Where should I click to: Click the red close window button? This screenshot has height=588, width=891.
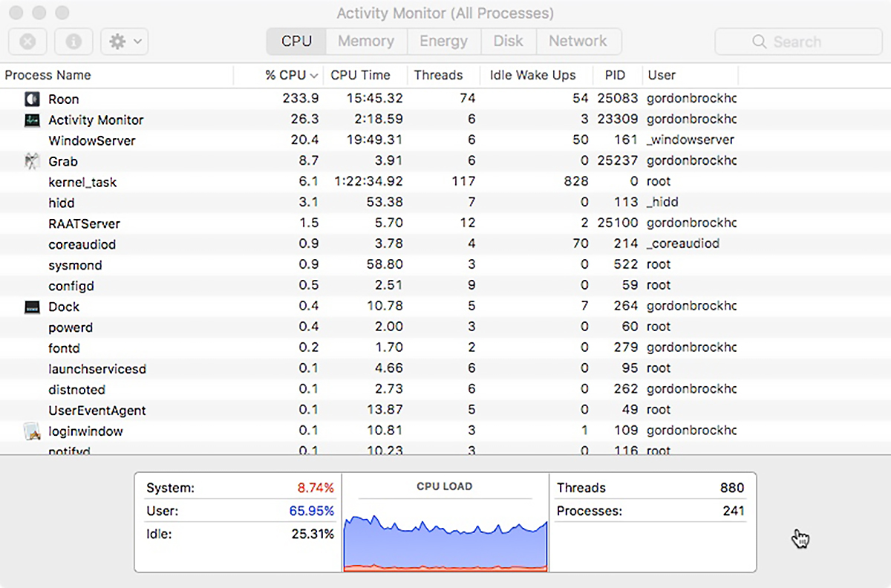[15, 13]
